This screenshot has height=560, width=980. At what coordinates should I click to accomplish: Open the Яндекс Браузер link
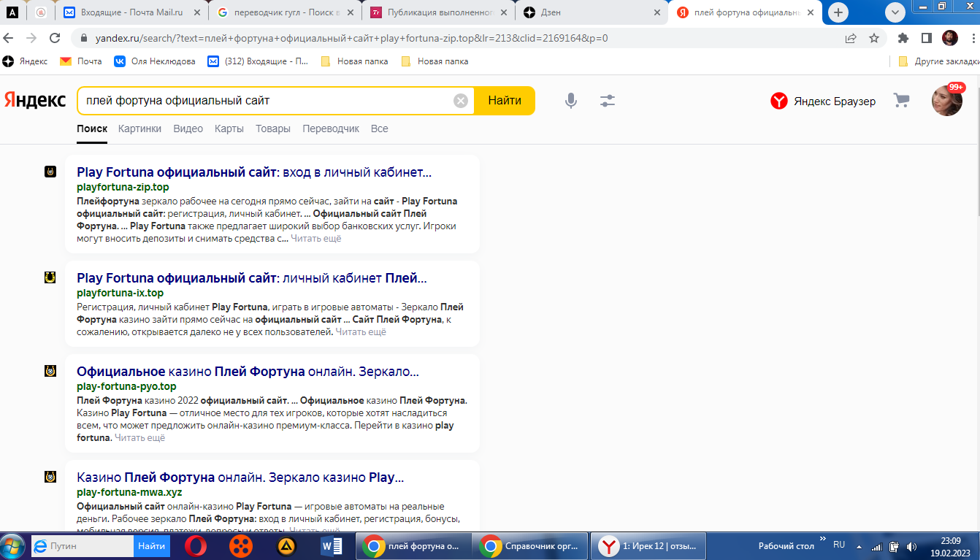click(823, 101)
